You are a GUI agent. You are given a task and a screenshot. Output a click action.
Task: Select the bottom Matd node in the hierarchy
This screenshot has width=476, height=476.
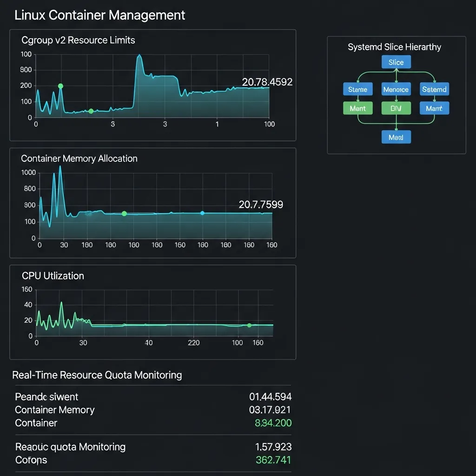[x=396, y=137]
